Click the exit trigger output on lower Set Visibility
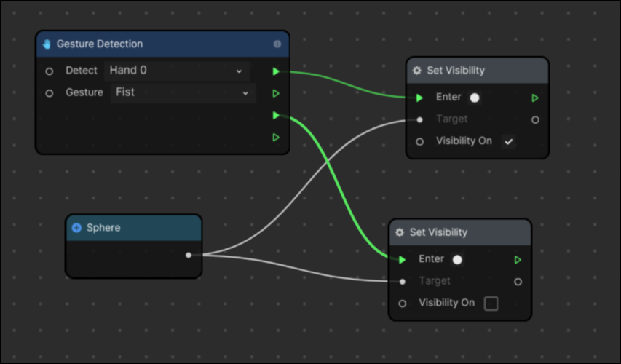Screen dimensions: 621x364 pyautogui.click(x=518, y=260)
